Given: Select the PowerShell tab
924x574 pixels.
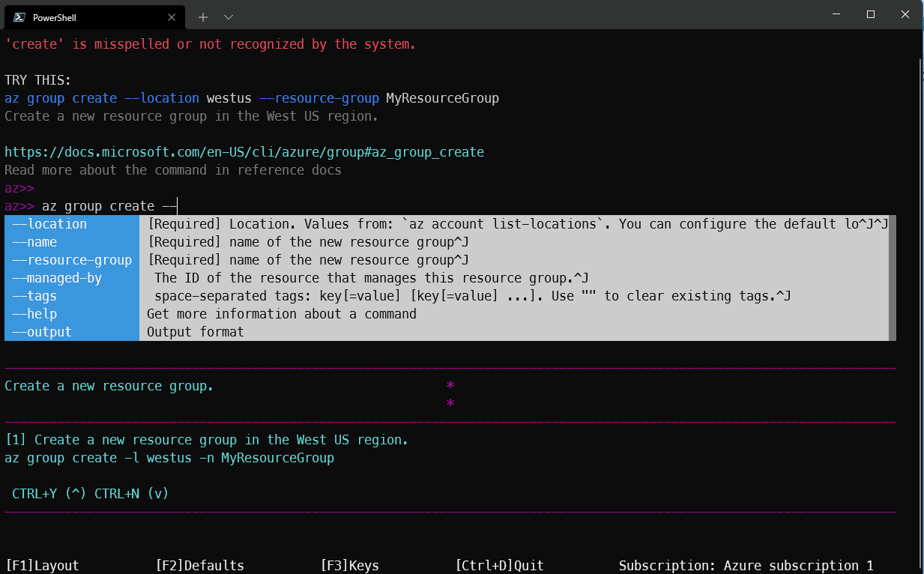Looking at the screenshot, I should [x=82, y=17].
